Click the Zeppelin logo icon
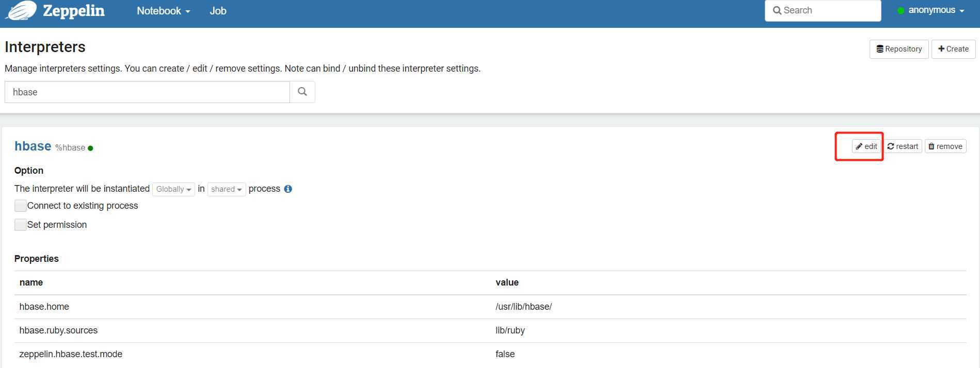Viewport: 980px width, 368px height. (21, 11)
